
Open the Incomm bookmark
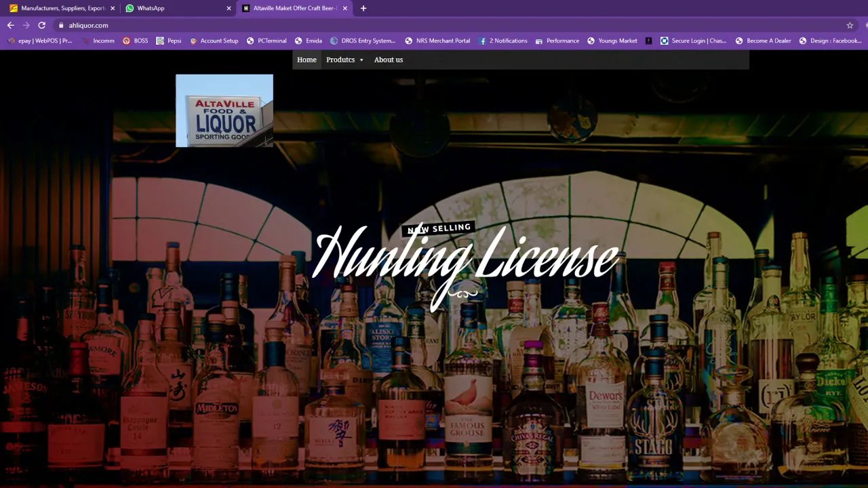98,41
